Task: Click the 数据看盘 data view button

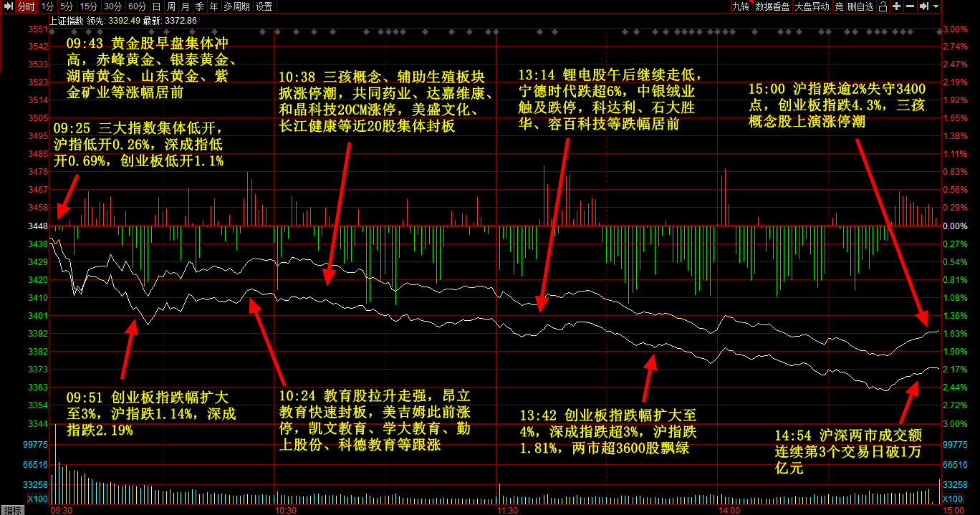Action: click(x=772, y=6)
